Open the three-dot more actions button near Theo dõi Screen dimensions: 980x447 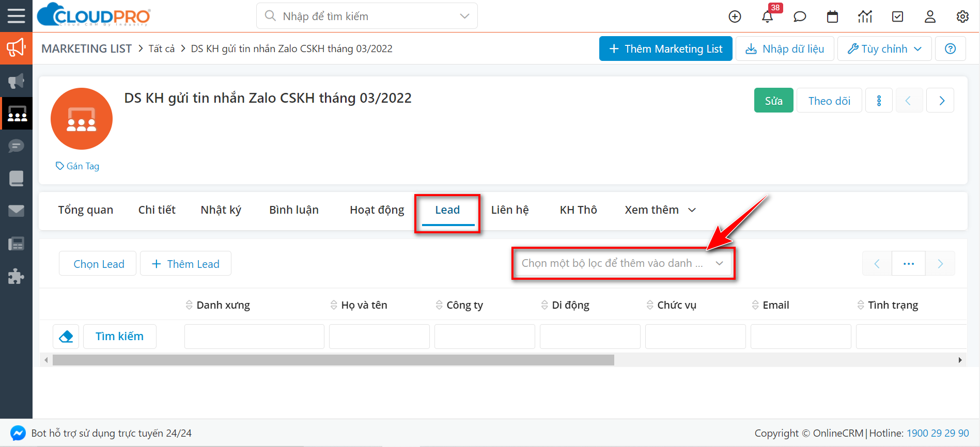(879, 100)
